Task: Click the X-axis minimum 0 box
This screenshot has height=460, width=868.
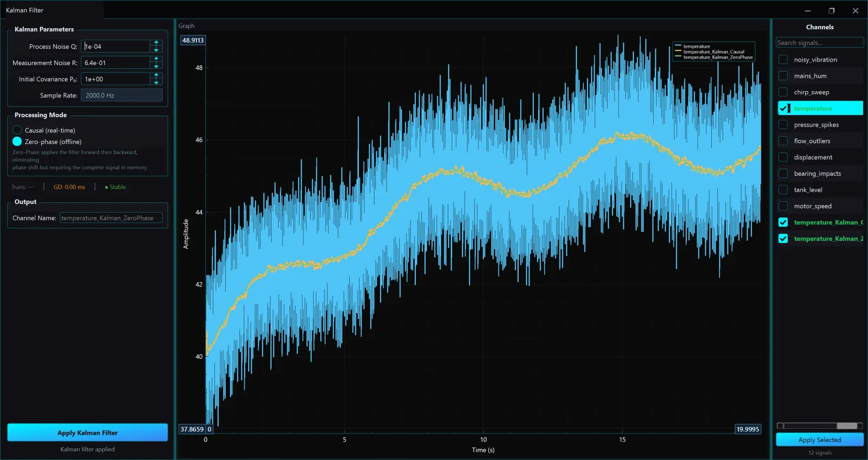Action: click(x=210, y=429)
